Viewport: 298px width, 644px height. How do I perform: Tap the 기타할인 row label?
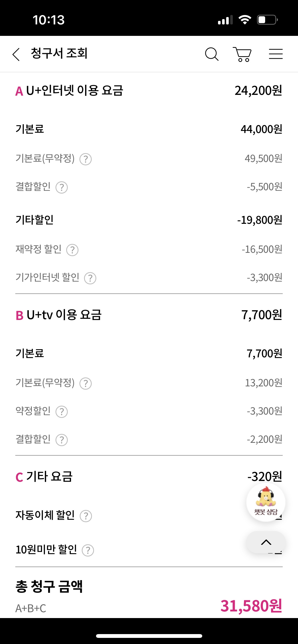click(35, 220)
